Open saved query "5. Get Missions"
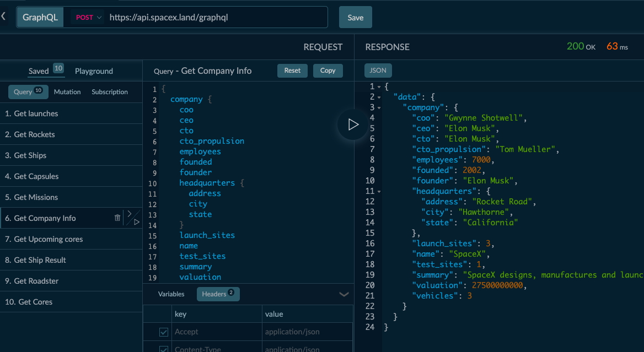 [x=71, y=197]
